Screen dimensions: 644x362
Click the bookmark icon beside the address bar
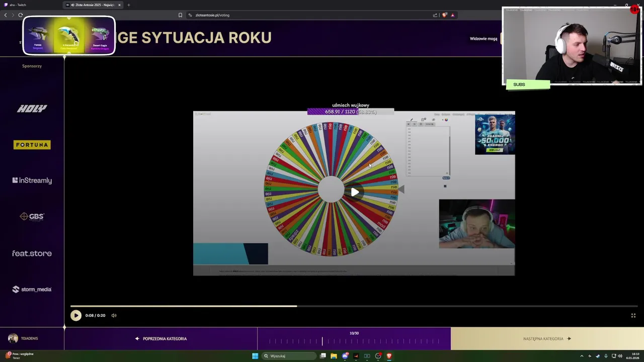180,15
